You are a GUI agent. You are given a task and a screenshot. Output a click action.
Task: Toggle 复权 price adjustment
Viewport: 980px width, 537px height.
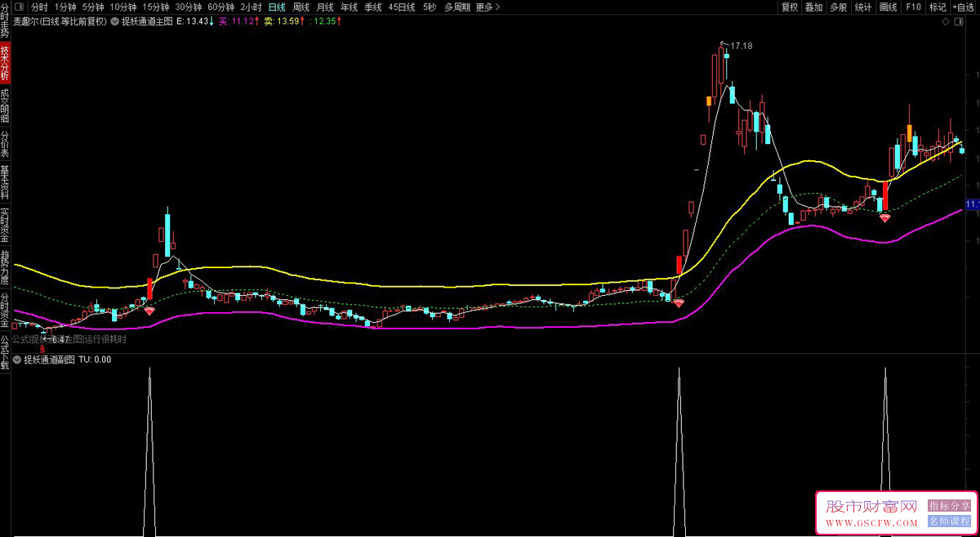(x=790, y=7)
